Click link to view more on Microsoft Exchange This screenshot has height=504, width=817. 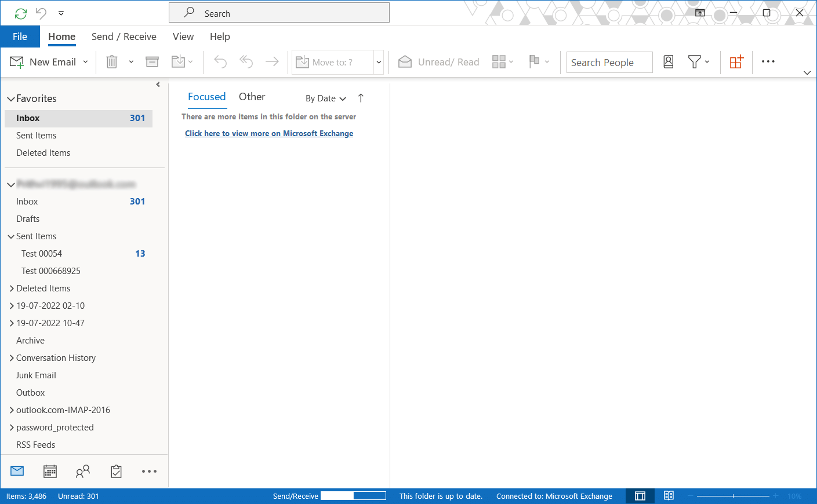tap(268, 133)
